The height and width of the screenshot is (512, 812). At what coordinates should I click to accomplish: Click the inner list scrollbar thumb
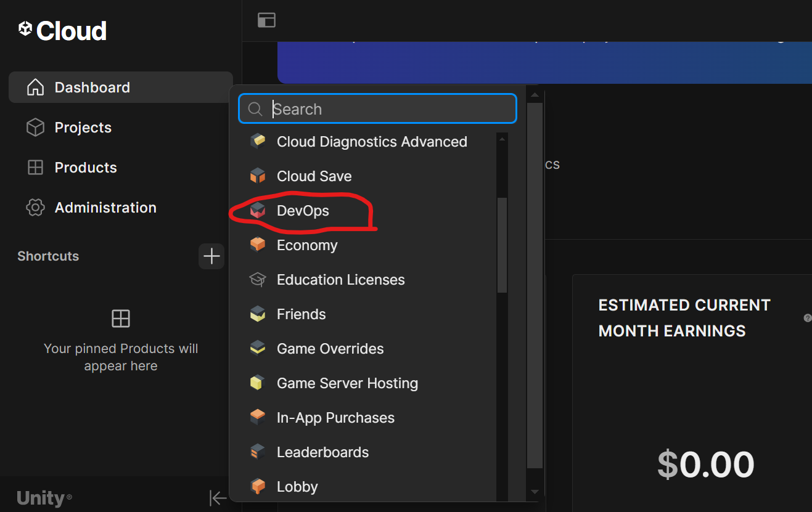tap(502, 245)
